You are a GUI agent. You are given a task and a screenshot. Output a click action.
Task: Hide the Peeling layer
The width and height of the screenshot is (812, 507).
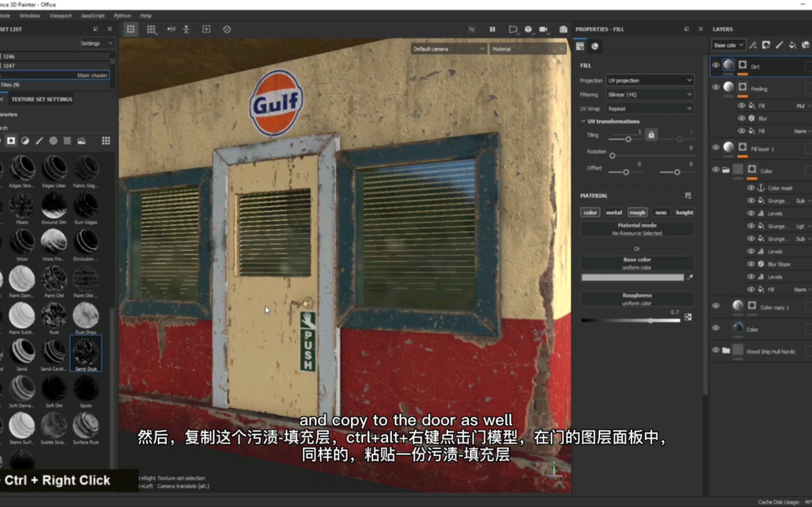point(716,87)
